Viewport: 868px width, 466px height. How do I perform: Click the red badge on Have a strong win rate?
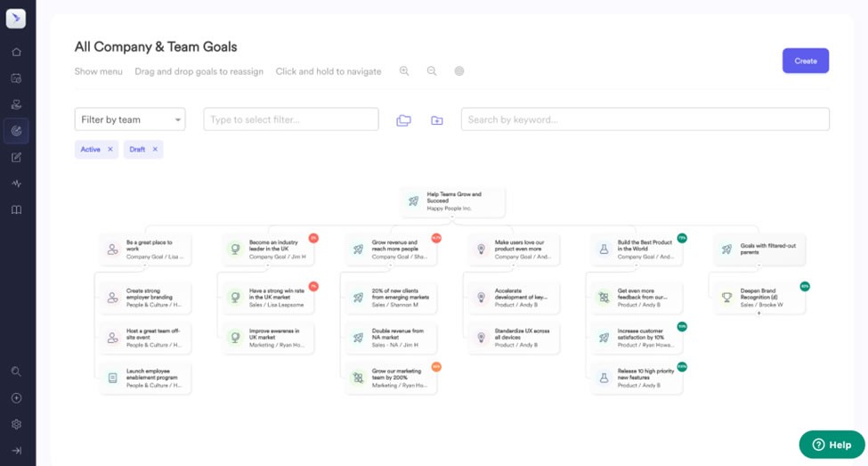click(313, 287)
